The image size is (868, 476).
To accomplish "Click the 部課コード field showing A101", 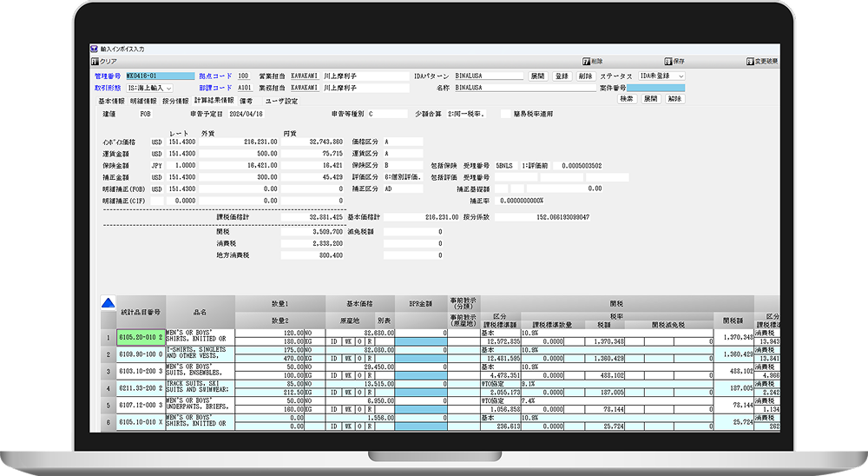I will point(245,88).
